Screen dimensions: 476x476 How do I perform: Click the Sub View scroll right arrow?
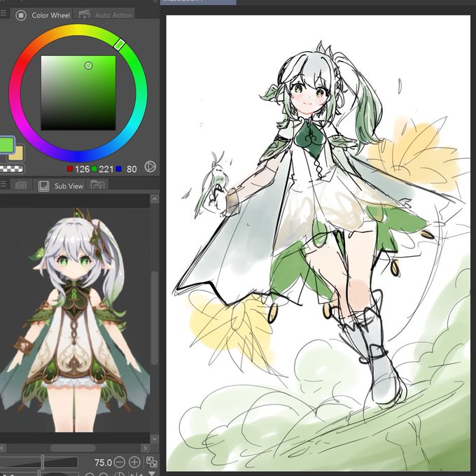[145, 448]
